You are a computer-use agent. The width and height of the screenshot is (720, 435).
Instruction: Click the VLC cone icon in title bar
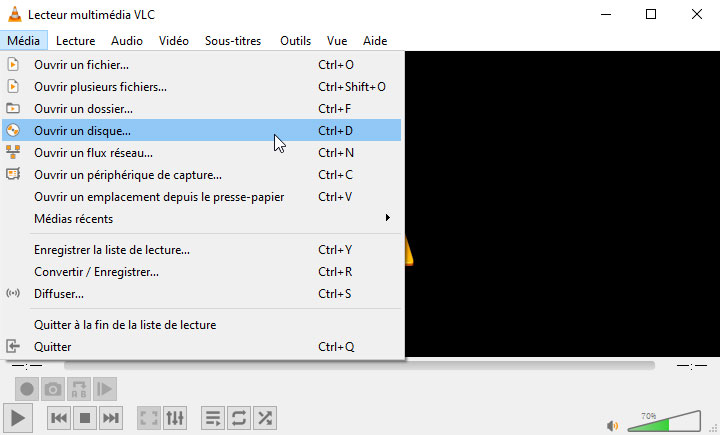(15, 14)
